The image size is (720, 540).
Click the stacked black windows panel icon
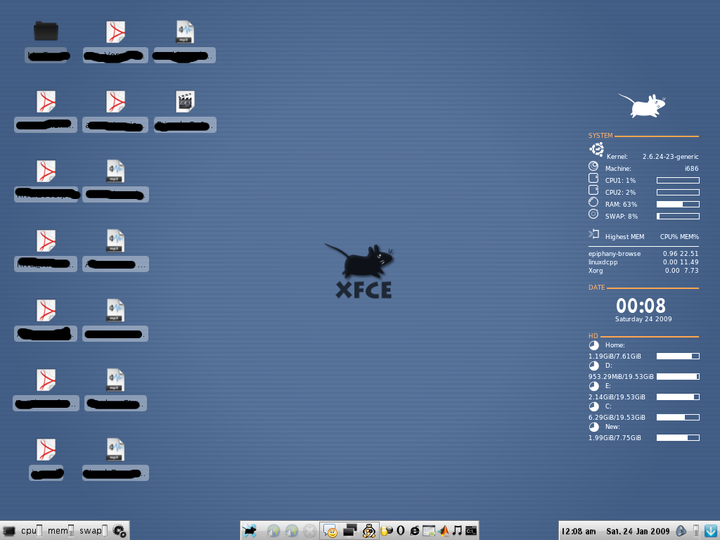click(350, 530)
